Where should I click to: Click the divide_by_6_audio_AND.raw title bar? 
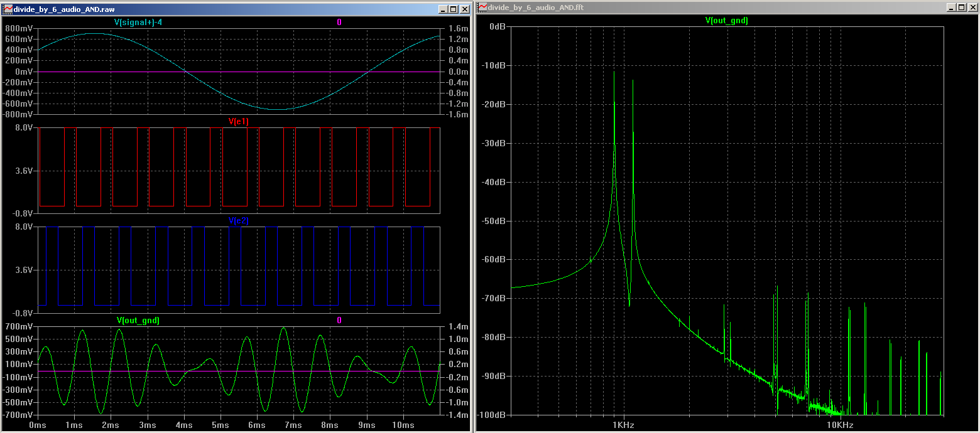220,9
